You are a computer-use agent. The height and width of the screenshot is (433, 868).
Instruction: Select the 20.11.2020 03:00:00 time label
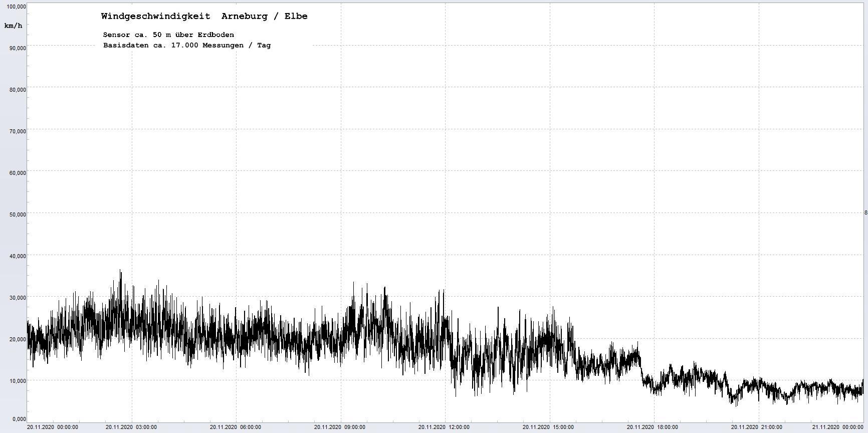click(x=131, y=427)
